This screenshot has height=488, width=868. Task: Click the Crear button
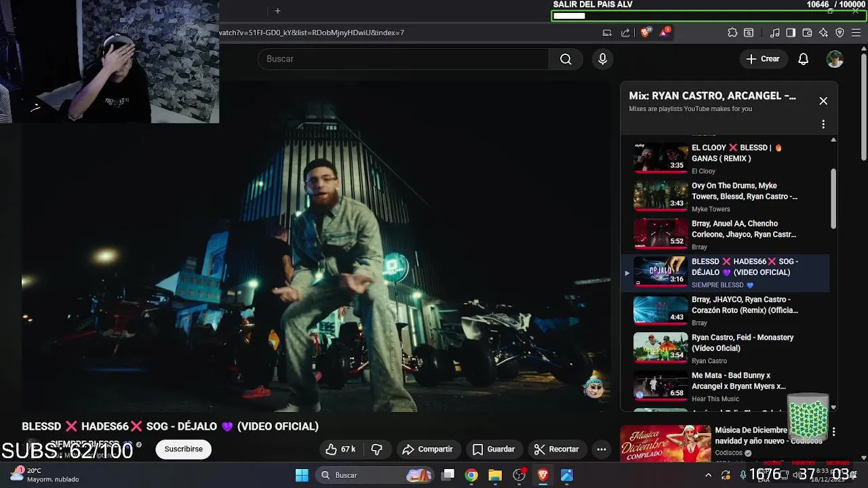coord(763,59)
